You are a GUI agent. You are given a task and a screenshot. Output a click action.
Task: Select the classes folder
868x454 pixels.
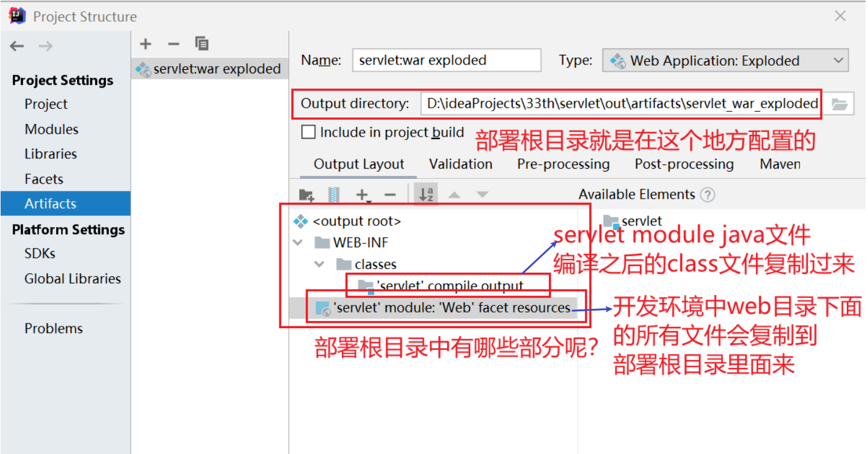click(366, 264)
